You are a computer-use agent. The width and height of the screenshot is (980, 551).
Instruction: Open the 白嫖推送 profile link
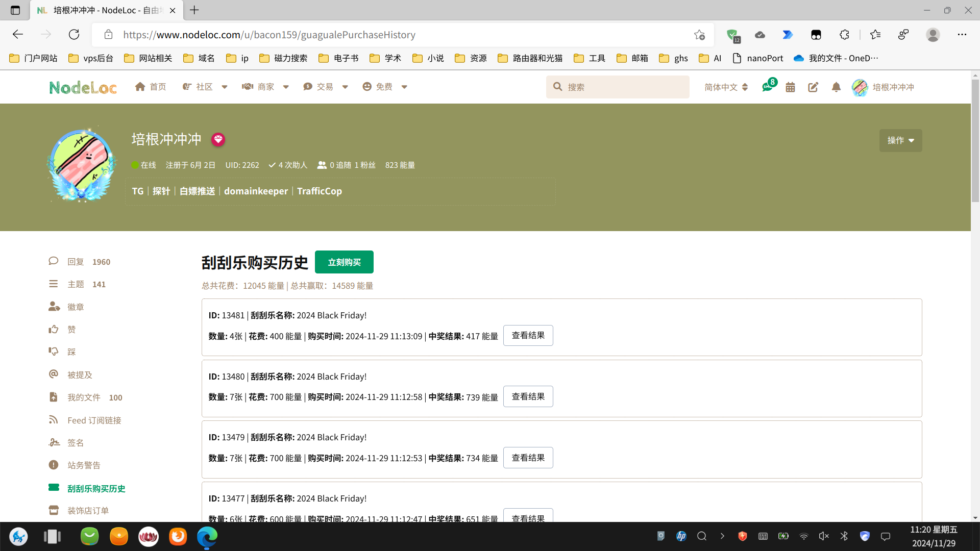[197, 191]
